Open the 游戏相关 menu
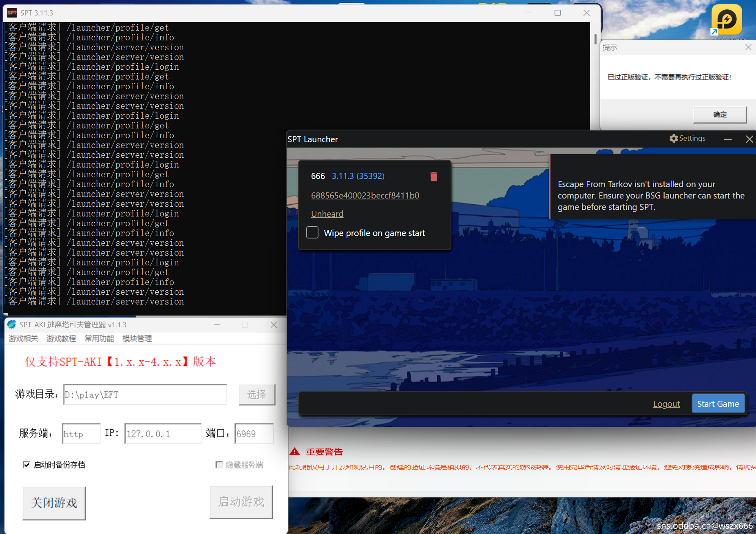 click(x=23, y=338)
